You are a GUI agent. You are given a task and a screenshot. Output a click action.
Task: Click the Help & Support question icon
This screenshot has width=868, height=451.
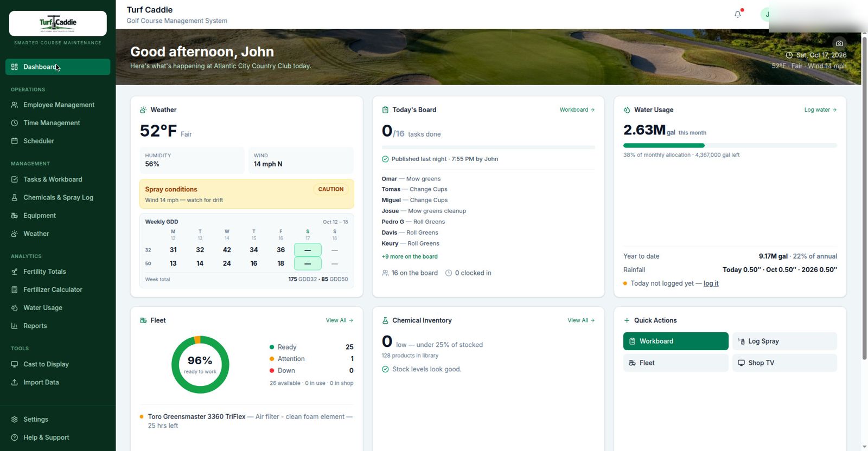pyautogui.click(x=15, y=437)
